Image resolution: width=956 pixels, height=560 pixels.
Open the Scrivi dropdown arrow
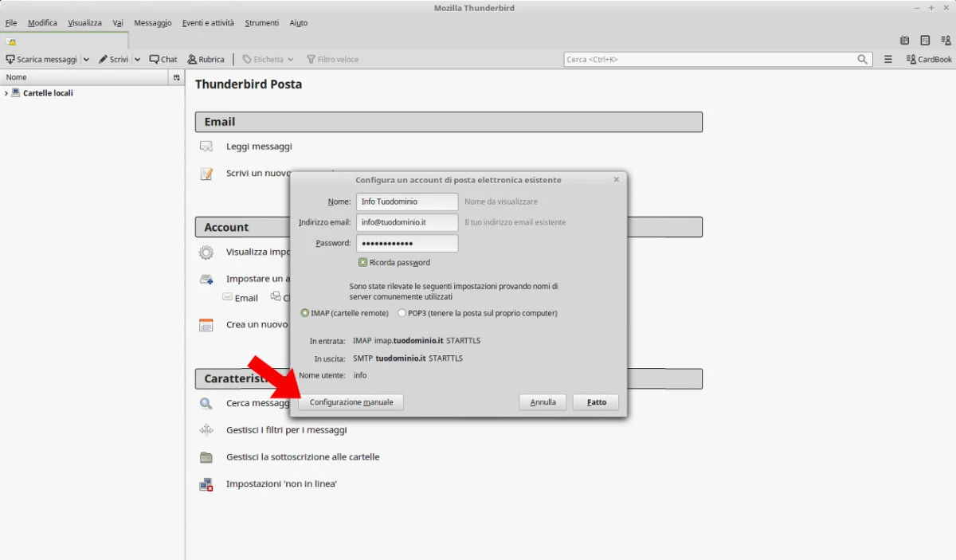(x=137, y=60)
